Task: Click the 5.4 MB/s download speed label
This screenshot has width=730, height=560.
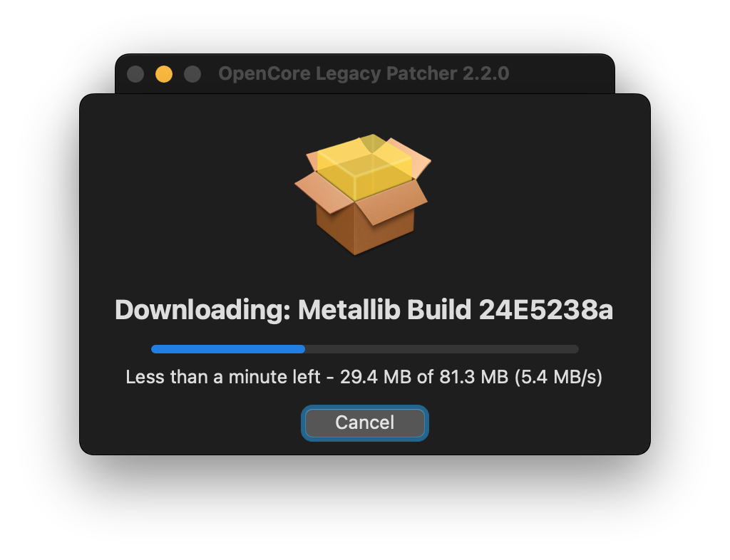Action: coord(558,377)
